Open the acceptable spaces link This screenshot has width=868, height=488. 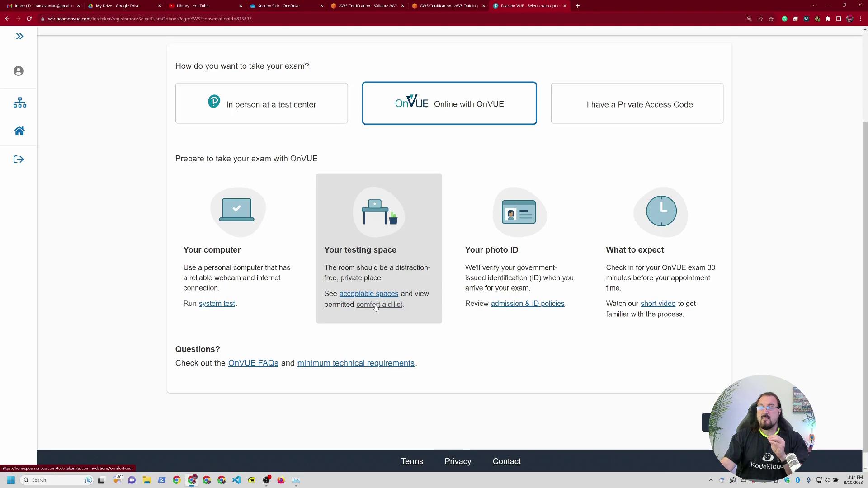(x=368, y=294)
